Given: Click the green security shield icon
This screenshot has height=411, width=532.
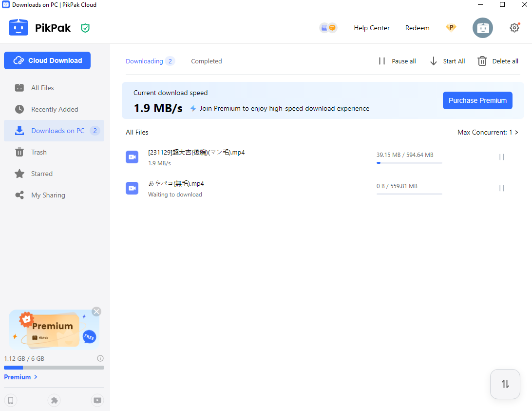Looking at the screenshot, I should (85, 28).
